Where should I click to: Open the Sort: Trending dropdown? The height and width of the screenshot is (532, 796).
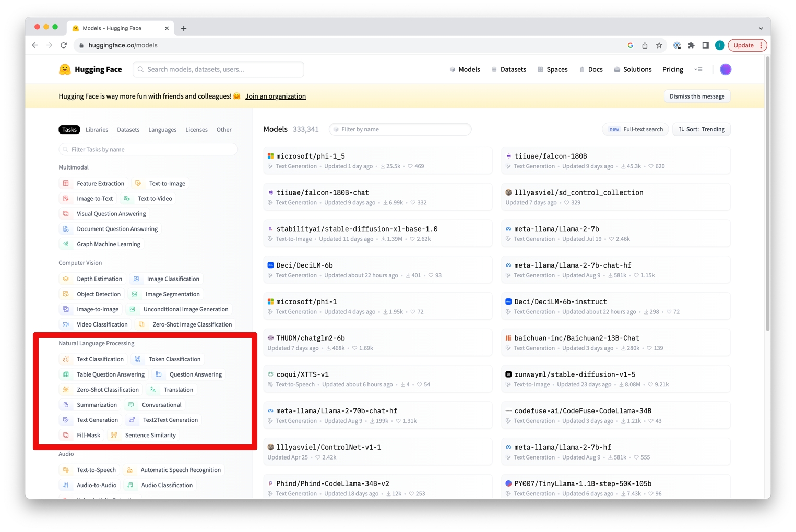pos(702,129)
